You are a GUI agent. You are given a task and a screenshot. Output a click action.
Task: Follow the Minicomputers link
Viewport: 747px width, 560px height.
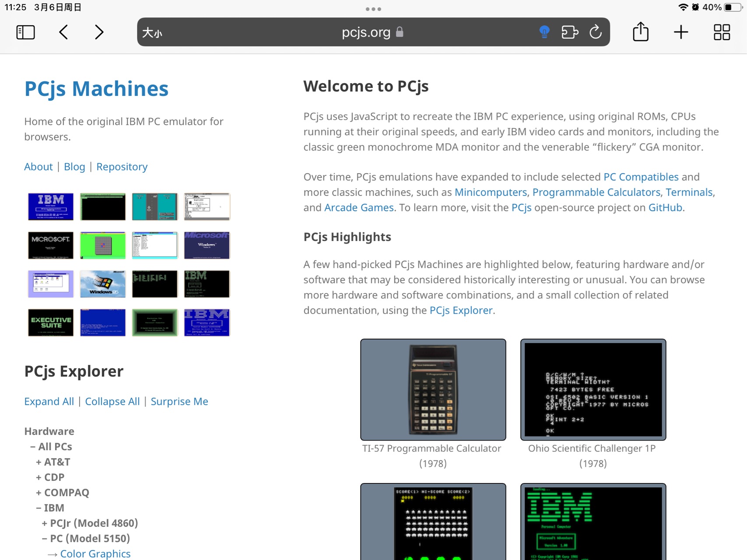pos(491,192)
